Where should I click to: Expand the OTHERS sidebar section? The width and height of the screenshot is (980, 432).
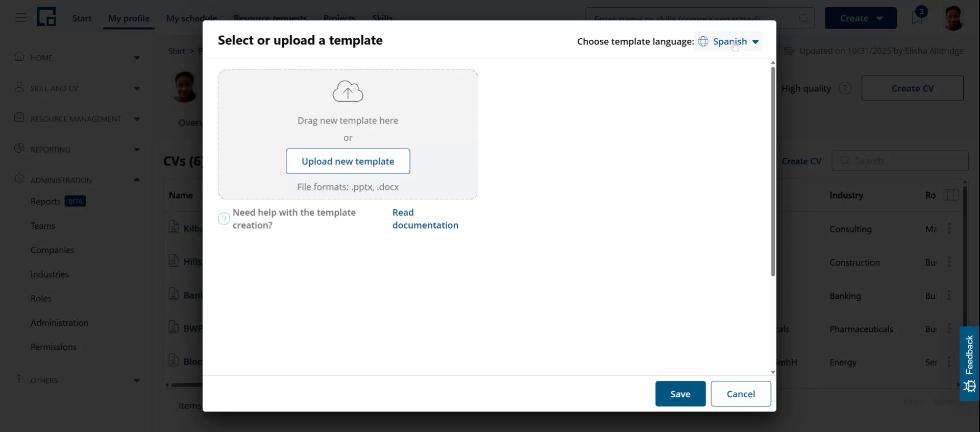coord(137,380)
